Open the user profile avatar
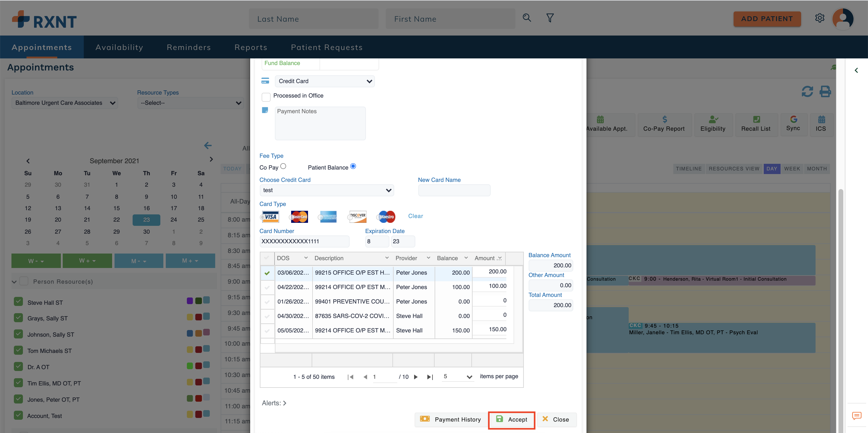The width and height of the screenshot is (868, 433). (x=842, y=19)
